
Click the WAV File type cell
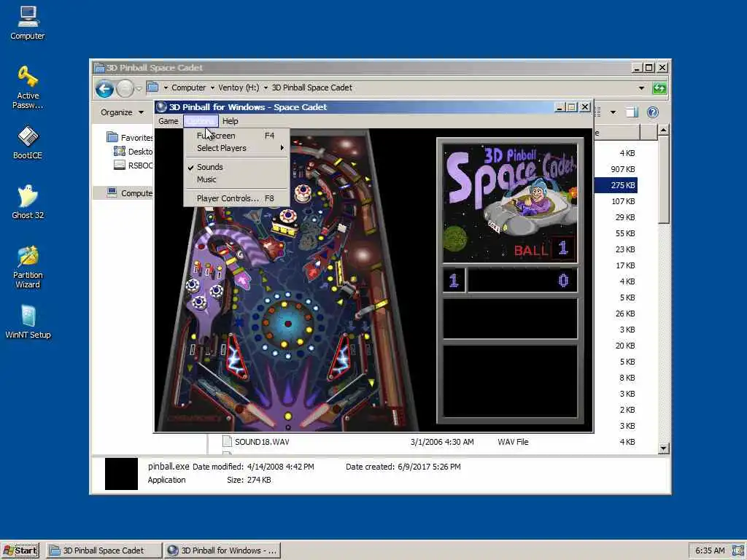(513, 442)
